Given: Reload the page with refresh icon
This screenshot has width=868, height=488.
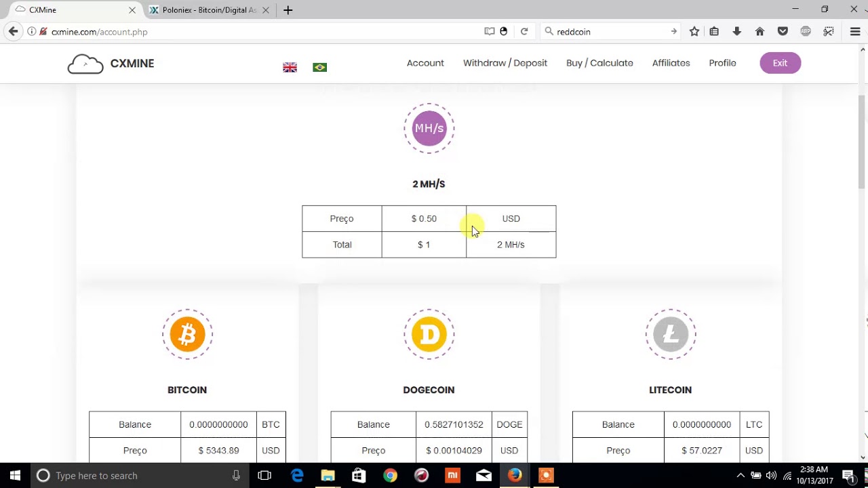Looking at the screenshot, I should 524,31.
